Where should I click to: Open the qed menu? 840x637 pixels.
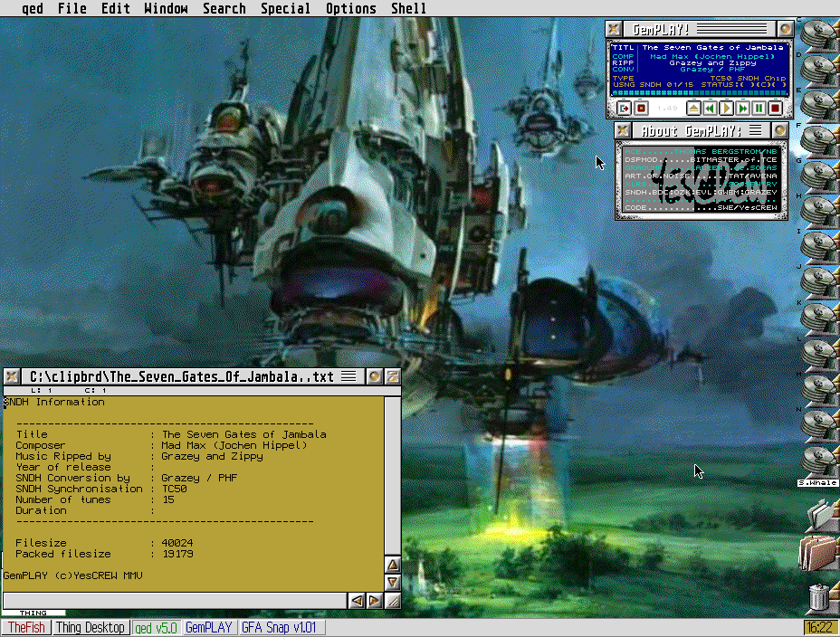tap(33, 8)
